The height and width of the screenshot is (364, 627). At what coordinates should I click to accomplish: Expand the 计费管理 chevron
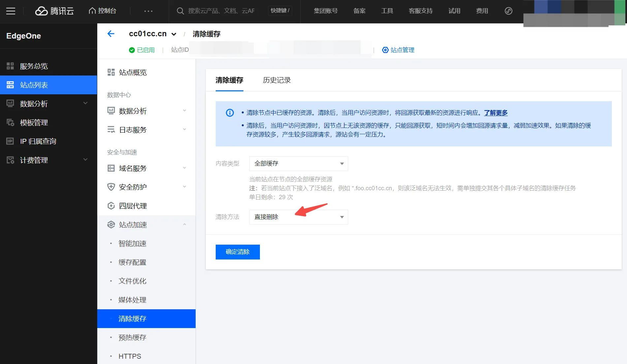coord(85,160)
